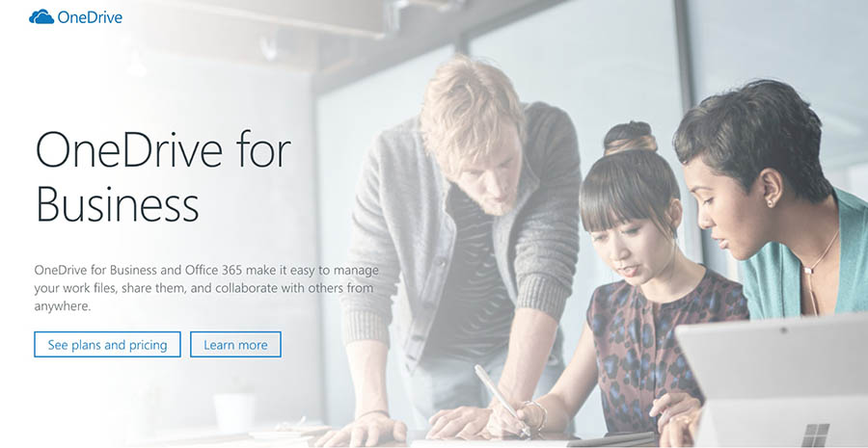
Task: Select the Learn more button
Action: tap(235, 345)
